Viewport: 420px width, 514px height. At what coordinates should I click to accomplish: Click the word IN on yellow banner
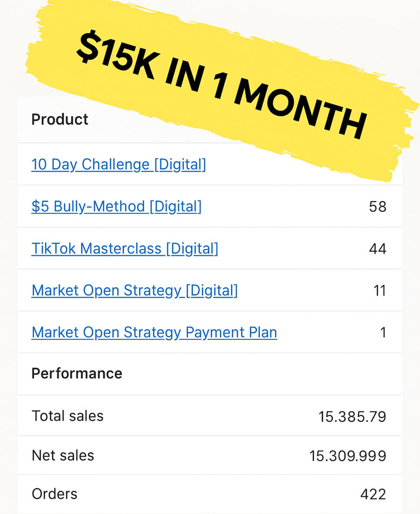click(184, 74)
